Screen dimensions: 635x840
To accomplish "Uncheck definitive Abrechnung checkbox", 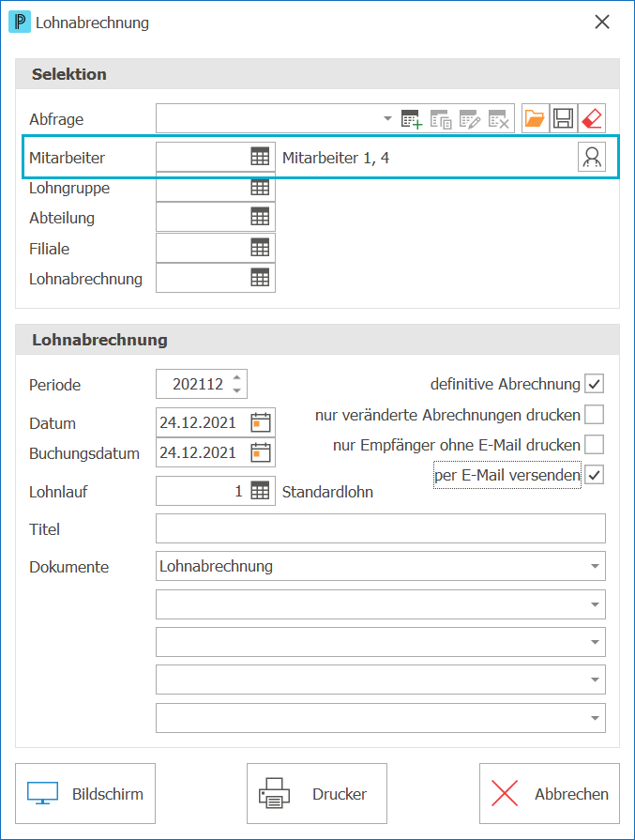I will point(595,384).
